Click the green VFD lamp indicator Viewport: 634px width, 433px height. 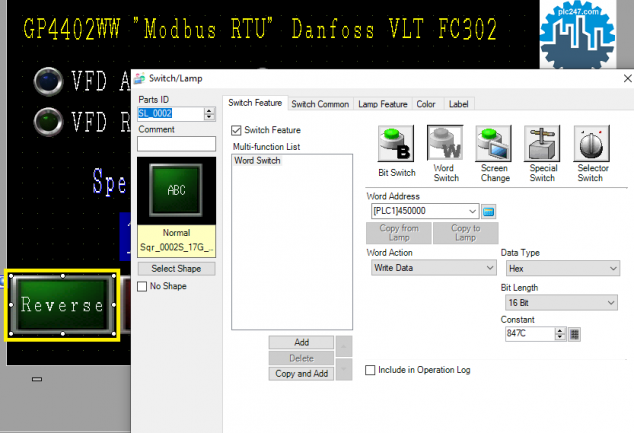[48, 121]
